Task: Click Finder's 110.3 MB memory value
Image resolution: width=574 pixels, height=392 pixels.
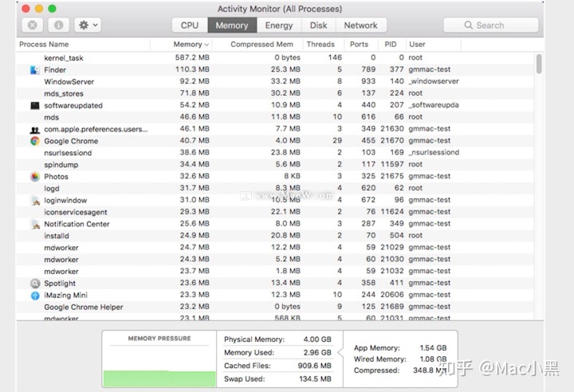Action: [192, 69]
